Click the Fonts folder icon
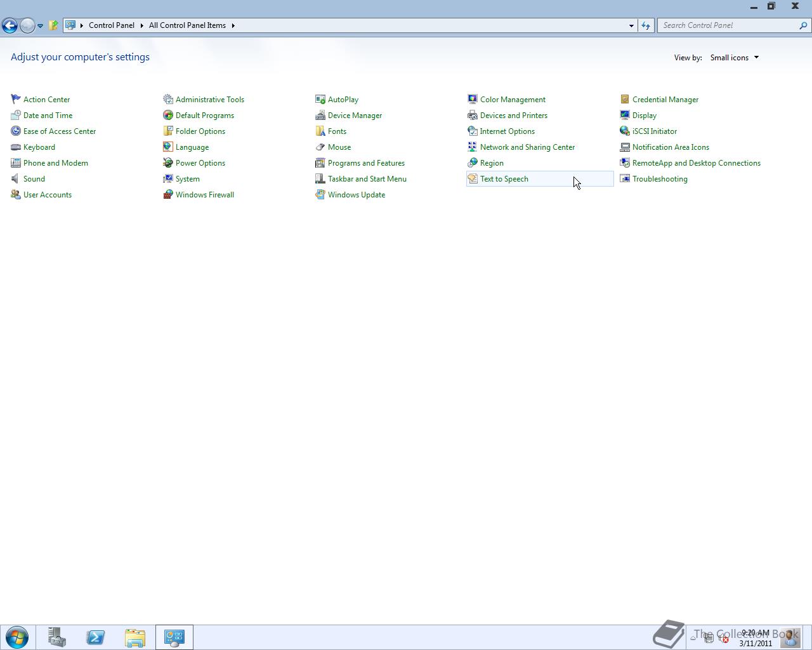The height and width of the screenshot is (650, 812). (320, 131)
